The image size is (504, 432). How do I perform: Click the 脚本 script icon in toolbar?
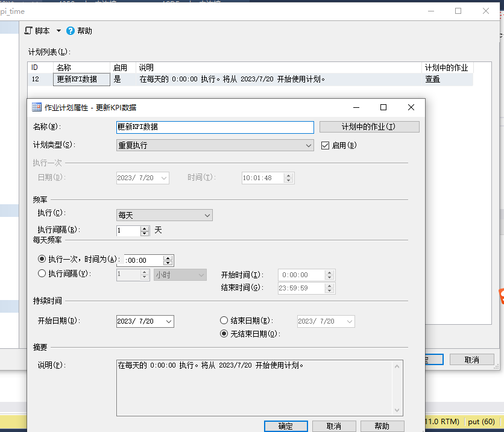click(28, 31)
